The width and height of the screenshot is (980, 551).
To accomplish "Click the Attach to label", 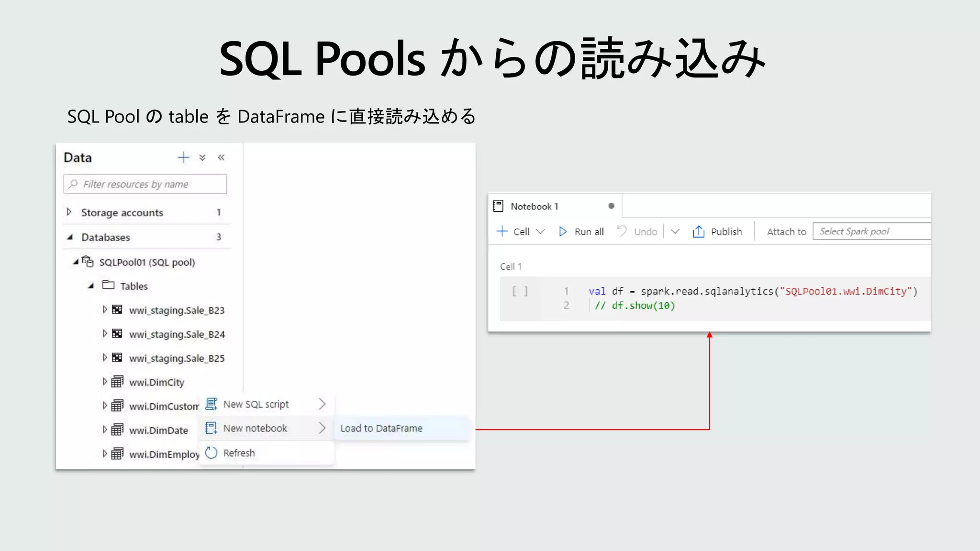I will coord(786,232).
